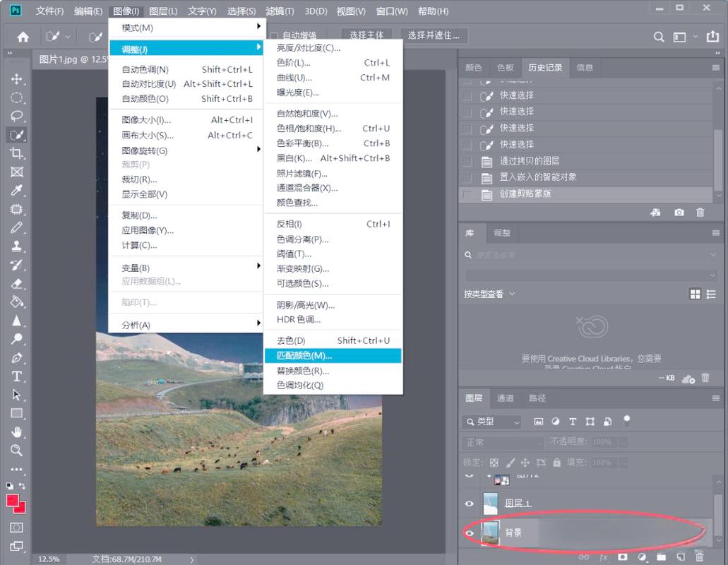Open the 类型 layer filter dropdown
The width and height of the screenshot is (728, 565).
tap(491, 422)
